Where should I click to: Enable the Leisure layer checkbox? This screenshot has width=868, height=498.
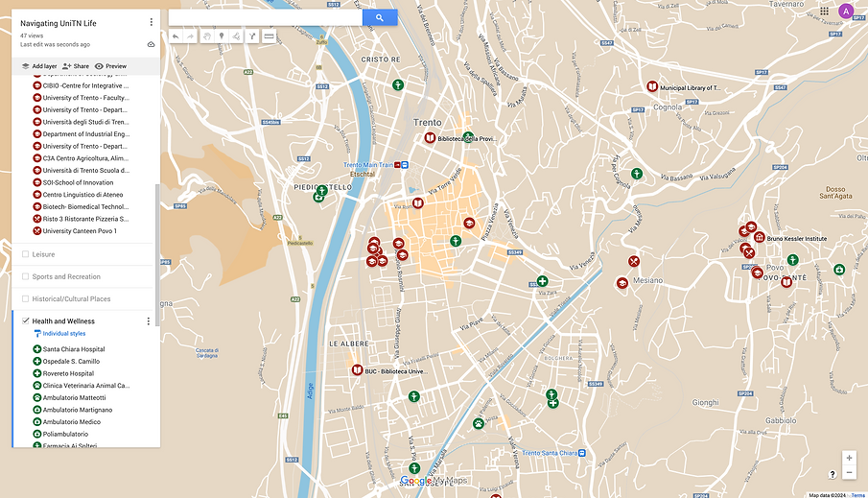26,254
